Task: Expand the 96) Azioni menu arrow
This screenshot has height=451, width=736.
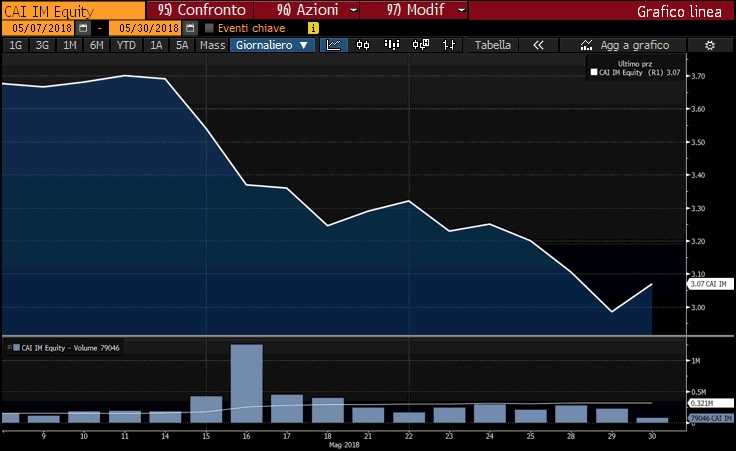Action: pyautogui.click(x=354, y=10)
